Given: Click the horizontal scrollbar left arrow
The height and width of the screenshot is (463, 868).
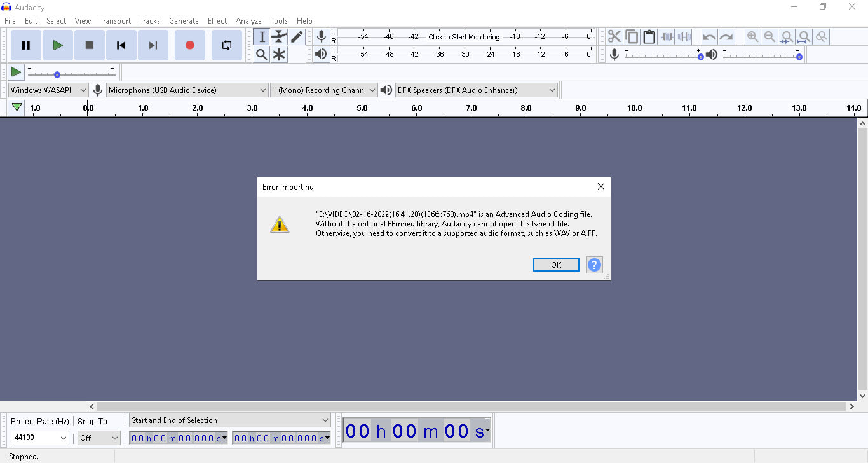Looking at the screenshot, I should tap(92, 406).
